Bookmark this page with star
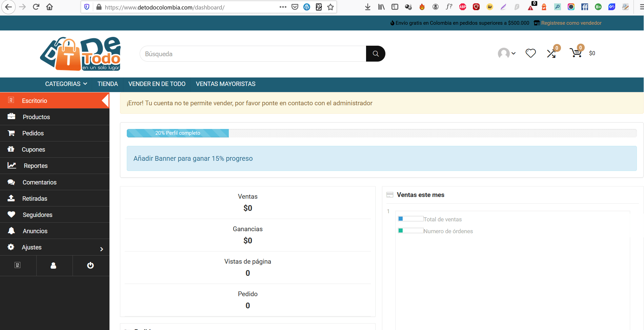 click(x=330, y=7)
